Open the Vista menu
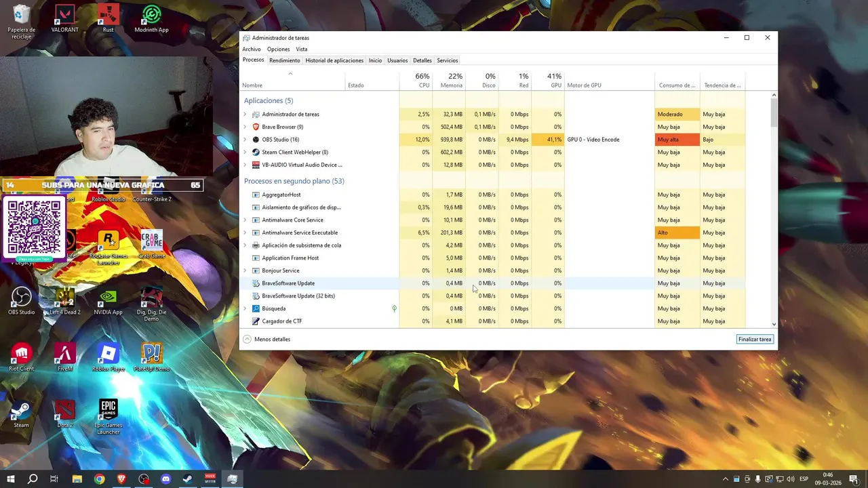Screen dimensions: 868x488 [x=302, y=49]
